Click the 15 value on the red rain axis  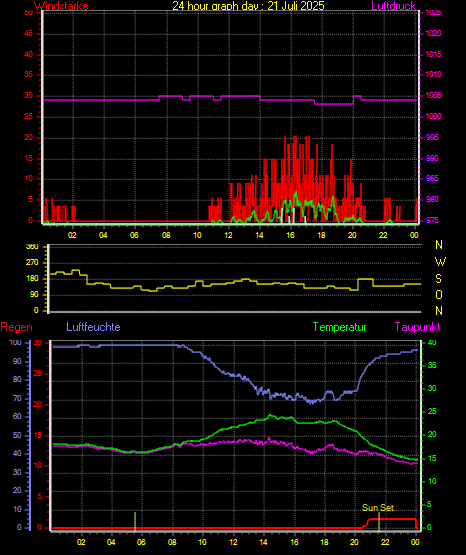tap(37, 435)
